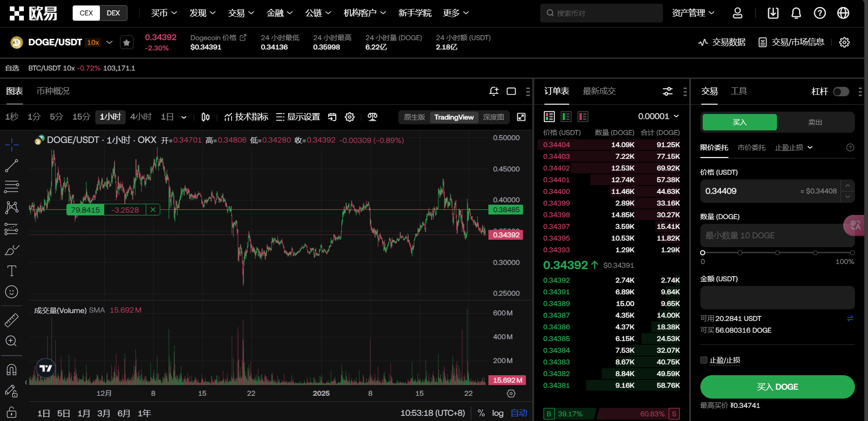This screenshot has width=868, height=421.
Task: Show bids-only order book view
Action: coord(566,116)
